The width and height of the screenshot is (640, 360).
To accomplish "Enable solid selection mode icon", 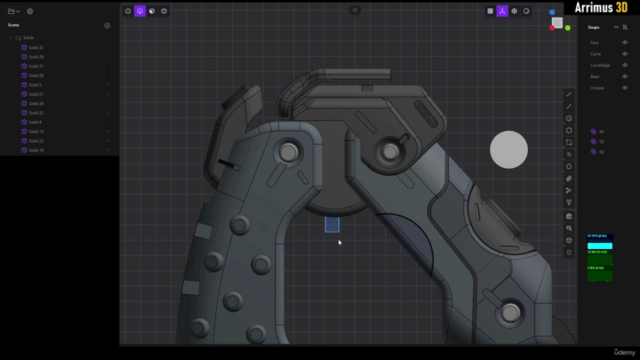I will pos(164,11).
